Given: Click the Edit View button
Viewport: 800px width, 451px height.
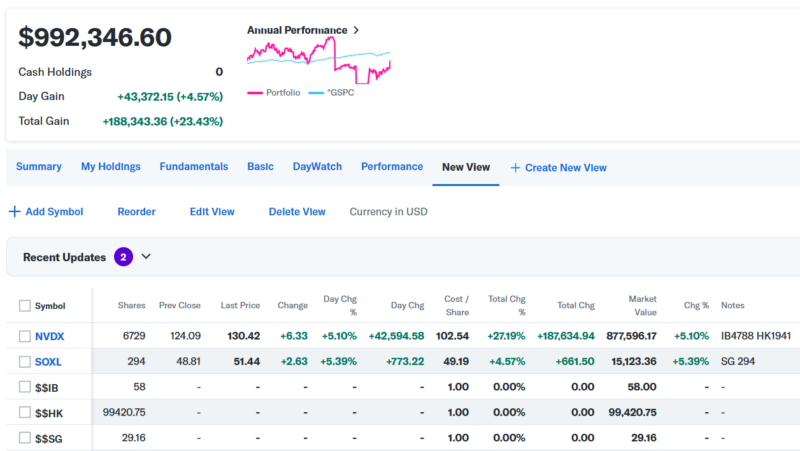Looking at the screenshot, I should pyautogui.click(x=212, y=212).
